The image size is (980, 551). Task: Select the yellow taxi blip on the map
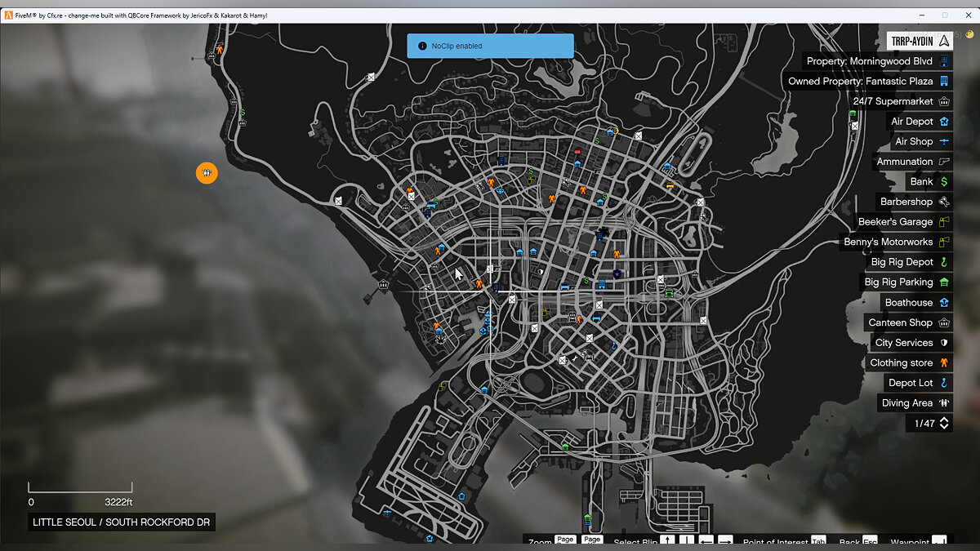tap(670, 186)
